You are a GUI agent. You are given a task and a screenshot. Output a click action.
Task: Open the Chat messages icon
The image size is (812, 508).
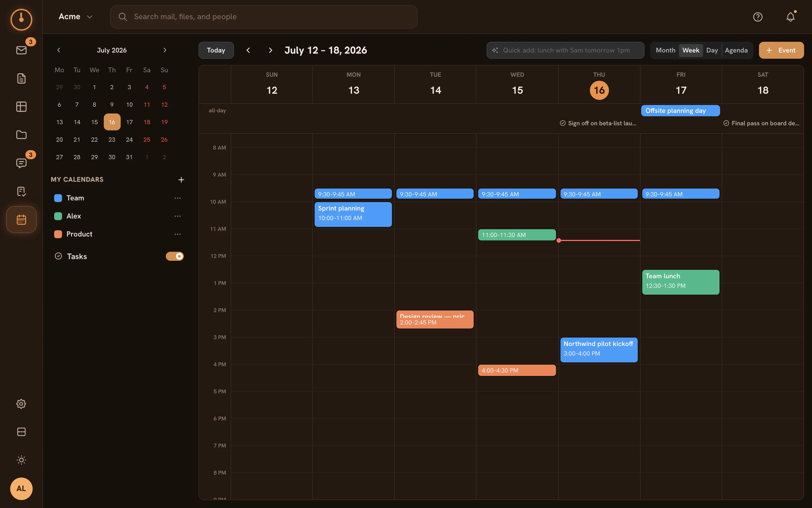pyautogui.click(x=21, y=163)
